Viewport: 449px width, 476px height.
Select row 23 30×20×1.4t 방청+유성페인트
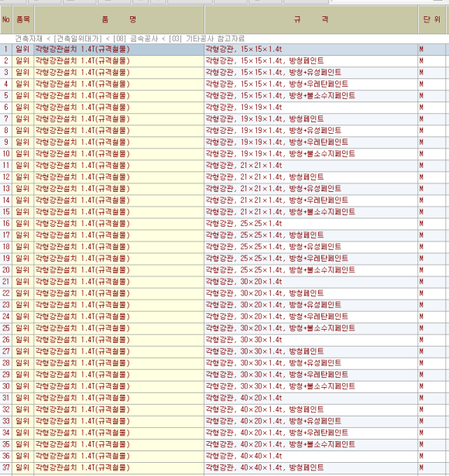tap(273, 305)
